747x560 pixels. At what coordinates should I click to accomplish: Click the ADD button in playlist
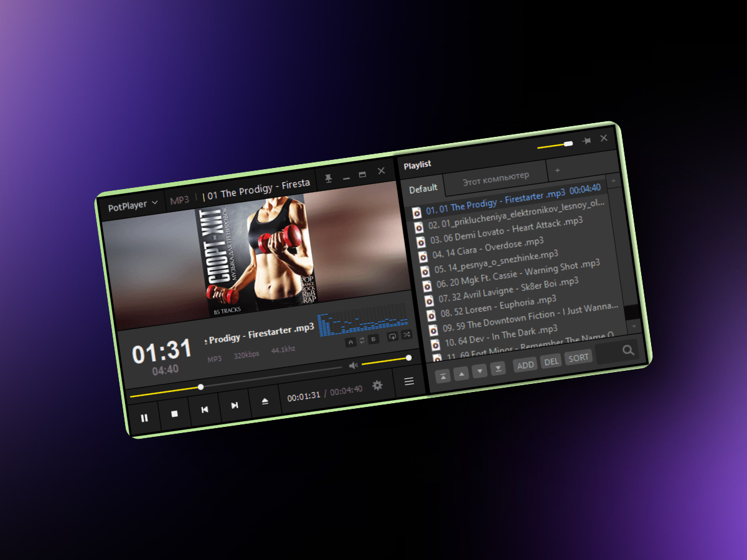point(526,365)
